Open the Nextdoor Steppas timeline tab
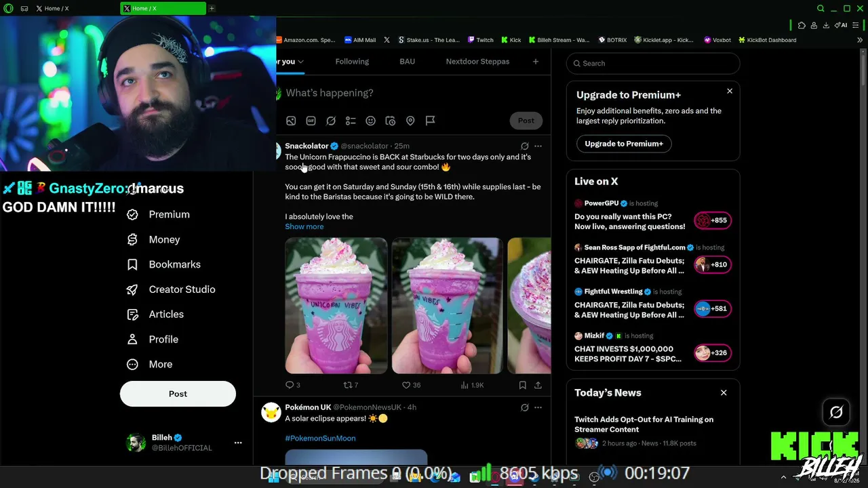The height and width of the screenshot is (488, 868). tap(477, 62)
